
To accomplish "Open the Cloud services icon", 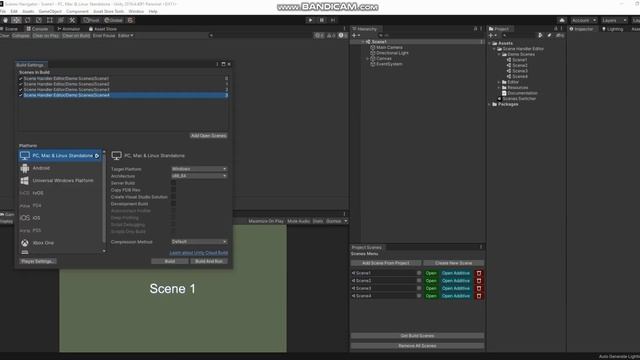I will coord(562,20).
